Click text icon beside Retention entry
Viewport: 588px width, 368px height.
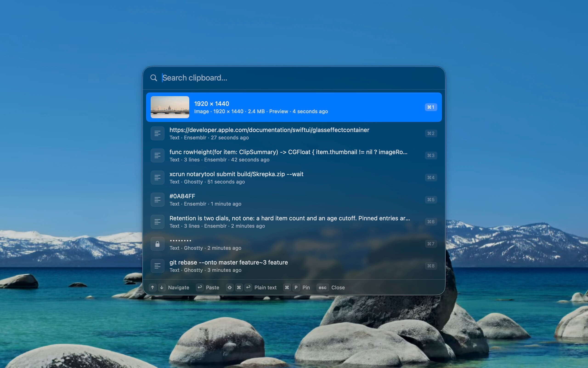(x=157, y=222)
